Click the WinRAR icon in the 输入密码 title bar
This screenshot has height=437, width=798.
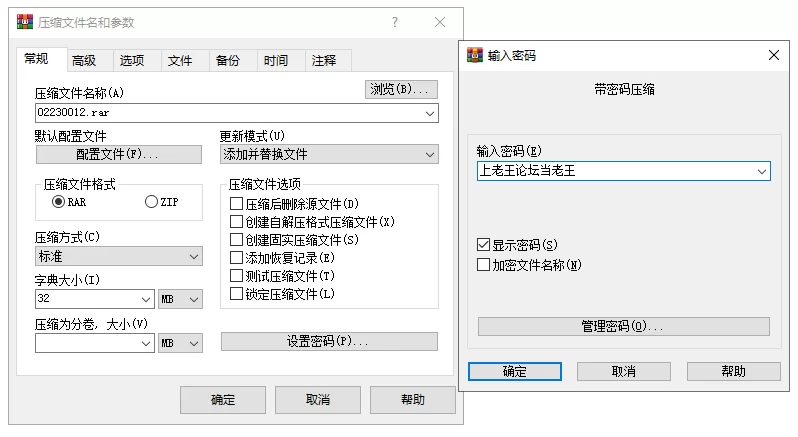tap(475, 55)
